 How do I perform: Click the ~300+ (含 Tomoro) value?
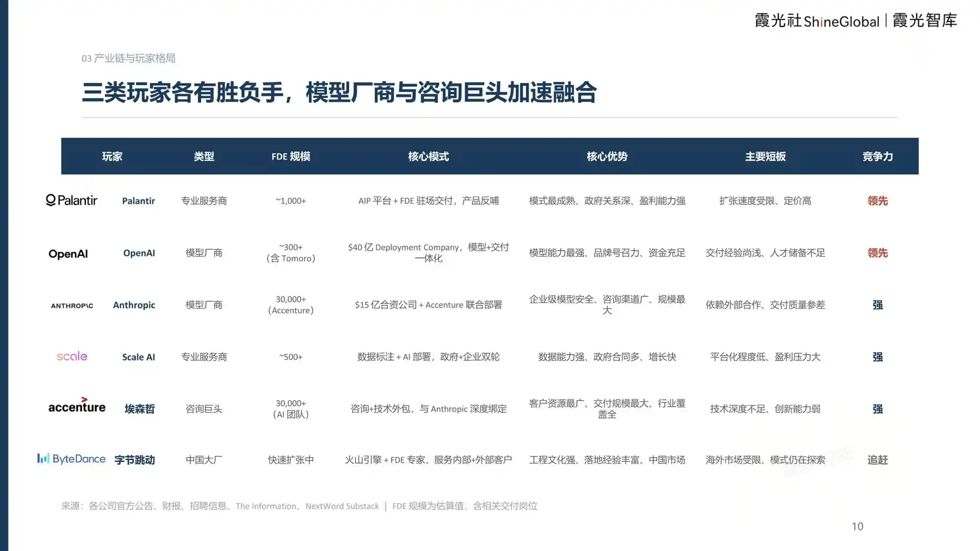tap(291, 253)
